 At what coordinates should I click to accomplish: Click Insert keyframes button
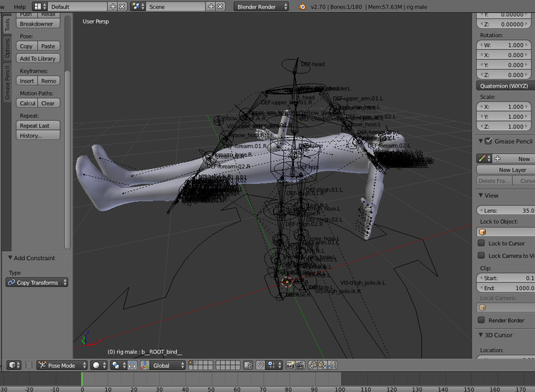pos(26,81)
